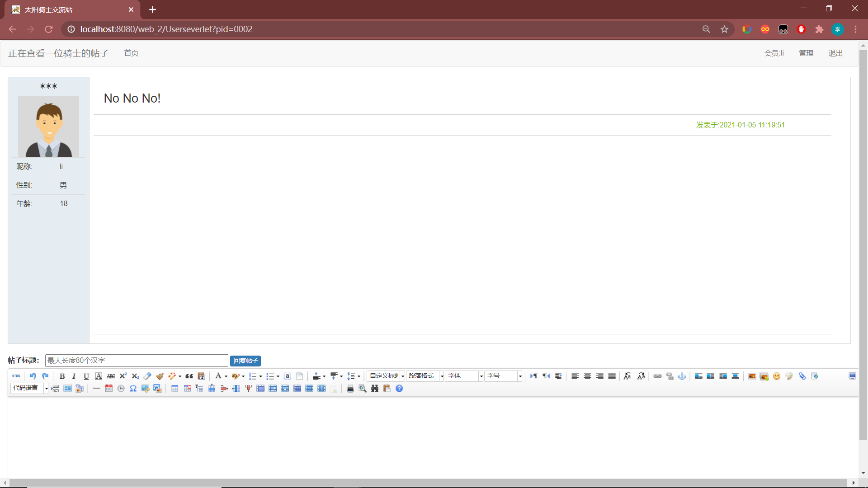
Task: Open the 管理 admin section
Action: click(806, 53)
